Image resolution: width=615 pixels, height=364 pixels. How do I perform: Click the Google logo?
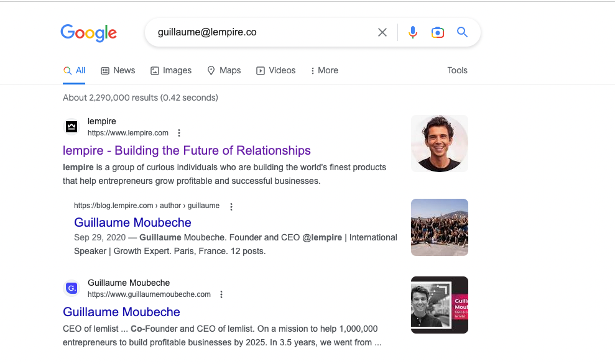(89, 33)
